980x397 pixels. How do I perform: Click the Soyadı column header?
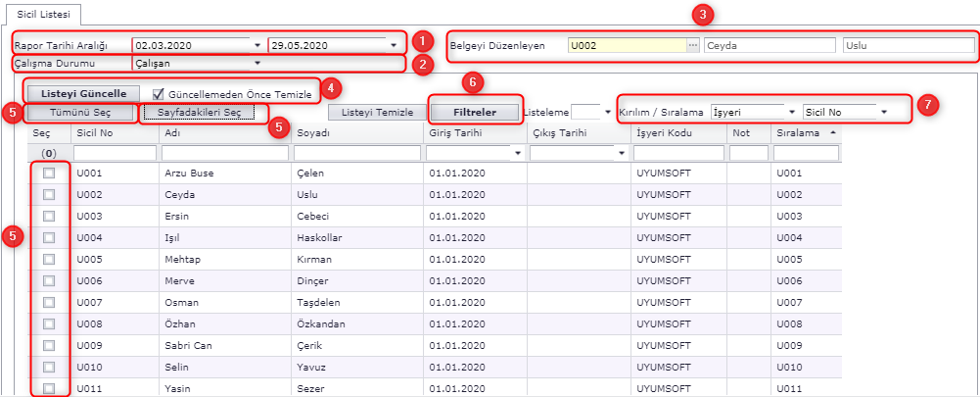(356, 132)
